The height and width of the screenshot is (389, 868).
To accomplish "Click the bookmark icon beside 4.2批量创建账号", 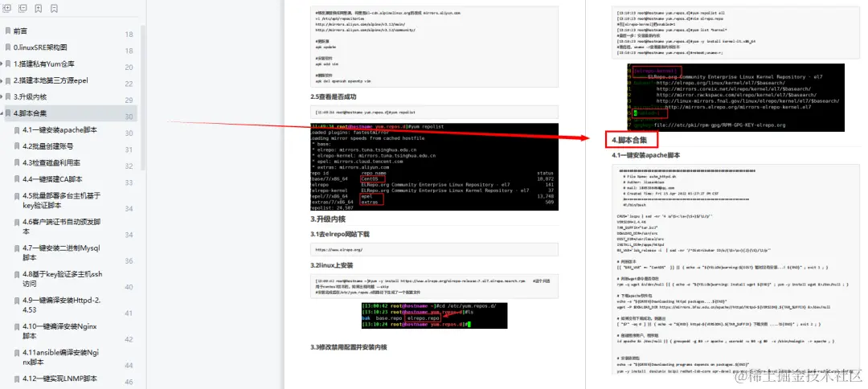I will click(17, 146).
